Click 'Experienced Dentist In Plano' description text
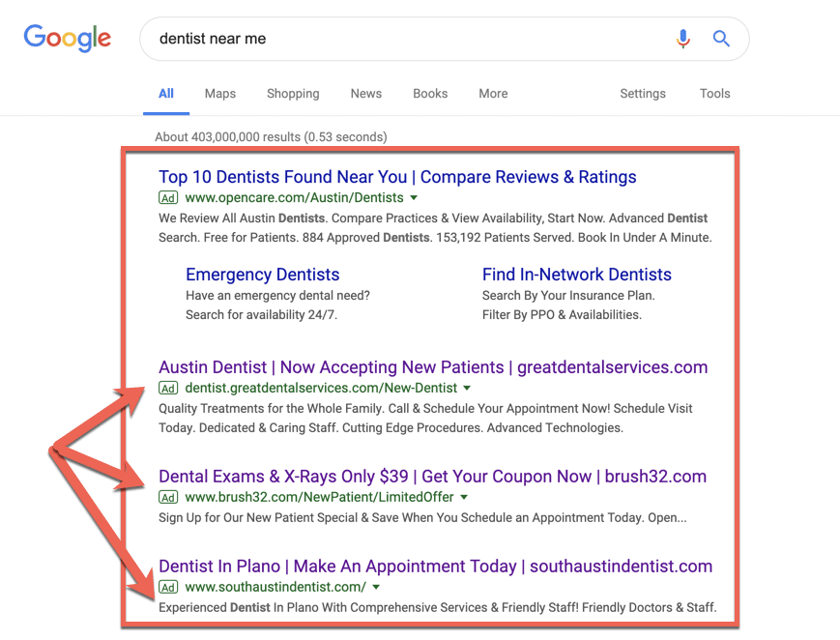The height and width of the screenshot is (640, 840). pyautogui.click(x=437, y=607)
